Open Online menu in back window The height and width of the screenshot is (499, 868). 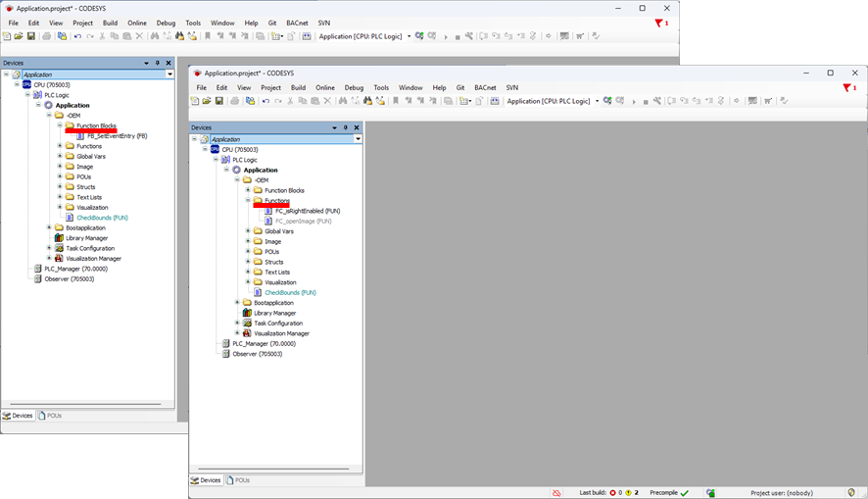[x=137, y=23]
